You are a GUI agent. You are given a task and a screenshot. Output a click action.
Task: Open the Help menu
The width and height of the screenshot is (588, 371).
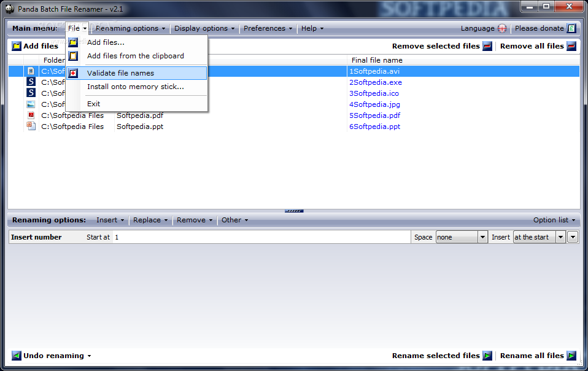[x=312, y=28]
